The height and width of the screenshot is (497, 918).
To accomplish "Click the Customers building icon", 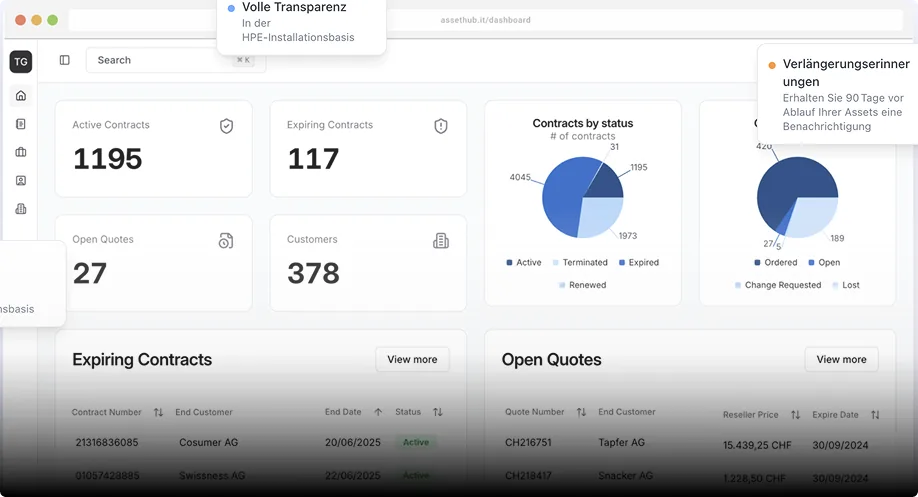I will pos(441,241).
